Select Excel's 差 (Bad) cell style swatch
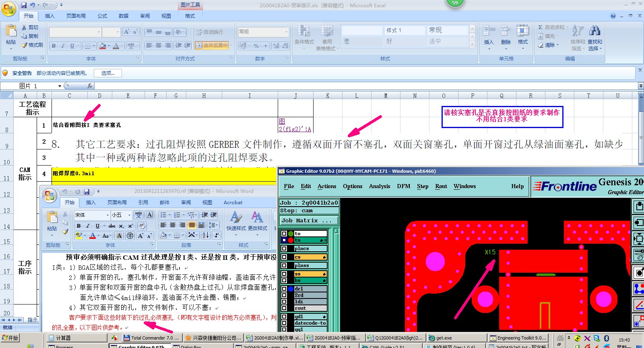This screenshot has height=348, width=644. (361, 41)
